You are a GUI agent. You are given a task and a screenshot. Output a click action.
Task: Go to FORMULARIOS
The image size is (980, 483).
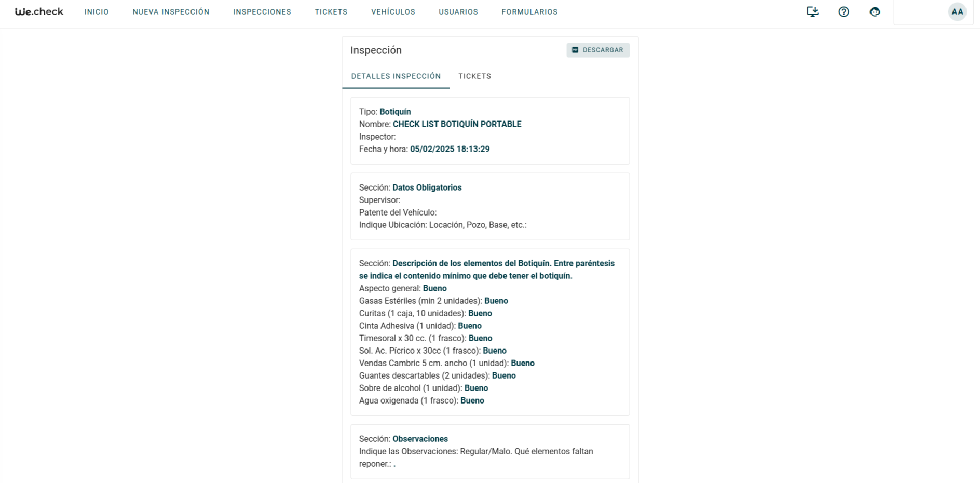point(529,12)
